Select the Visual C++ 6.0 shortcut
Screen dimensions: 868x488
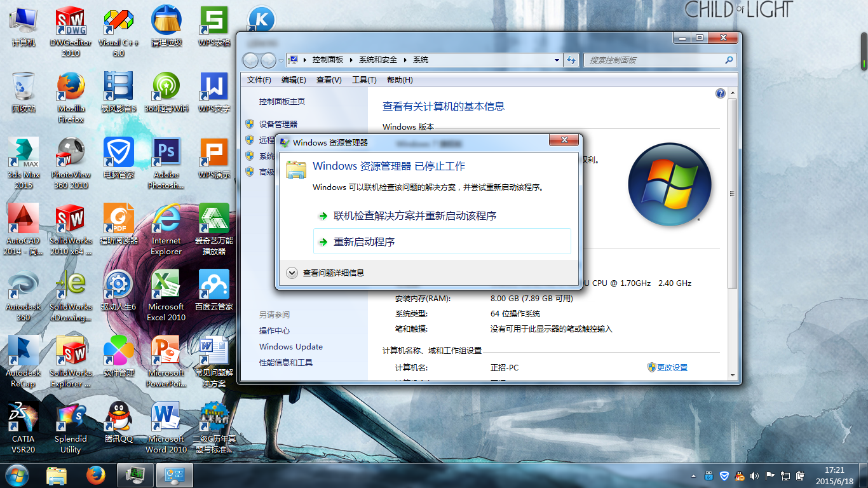(118, 32)
